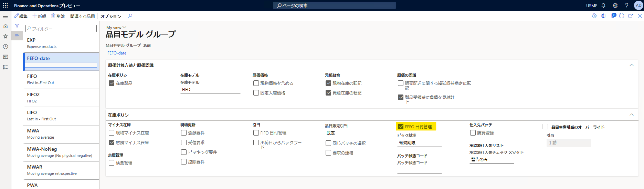Toggle the 検査管理 checkbox

click(x=112, y=163)
